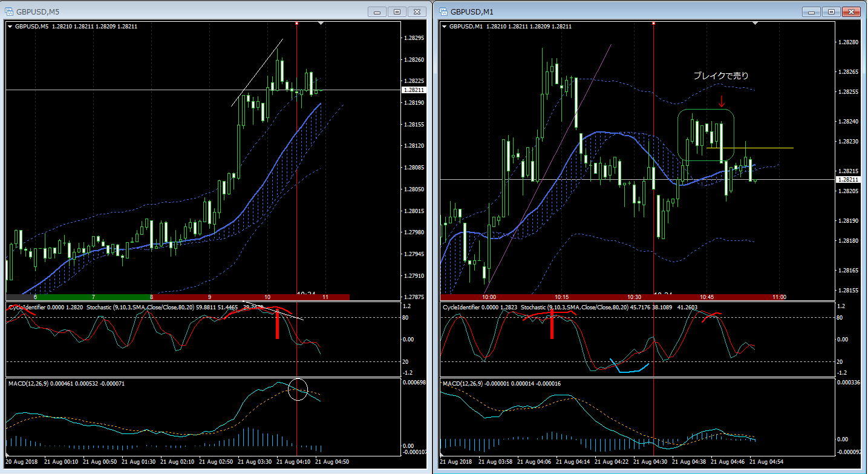Click the chart icon in the GBPUSD,M5 title bar
868x474 pixels.
(9, 12)
